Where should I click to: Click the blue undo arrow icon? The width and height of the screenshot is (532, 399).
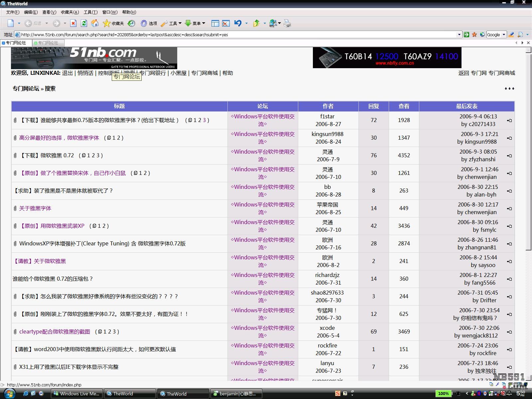coord(238,23)
